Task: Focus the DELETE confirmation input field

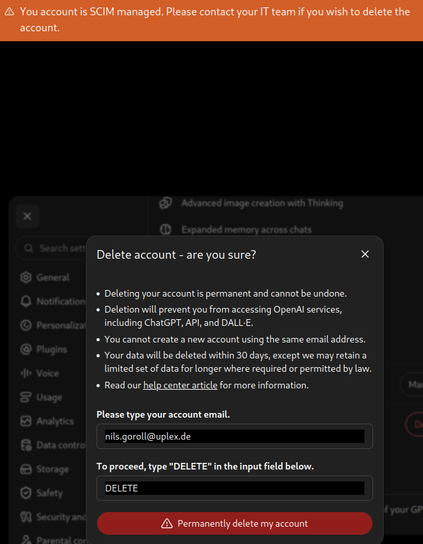Action: point(235,488)
